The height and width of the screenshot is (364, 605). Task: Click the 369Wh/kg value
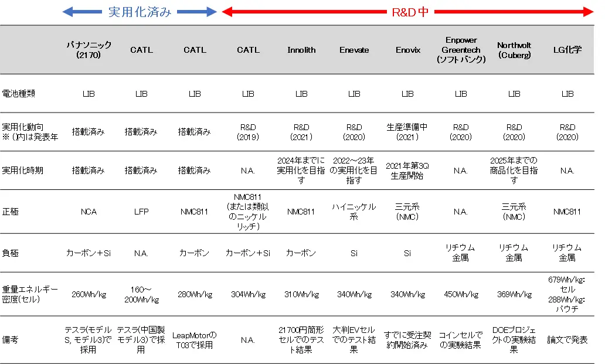pos(514,294)
